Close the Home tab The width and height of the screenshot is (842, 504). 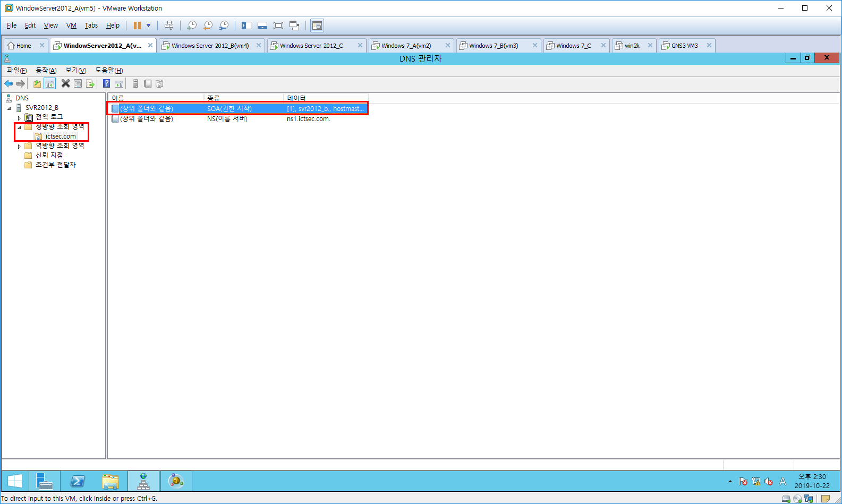click(42, 46)
